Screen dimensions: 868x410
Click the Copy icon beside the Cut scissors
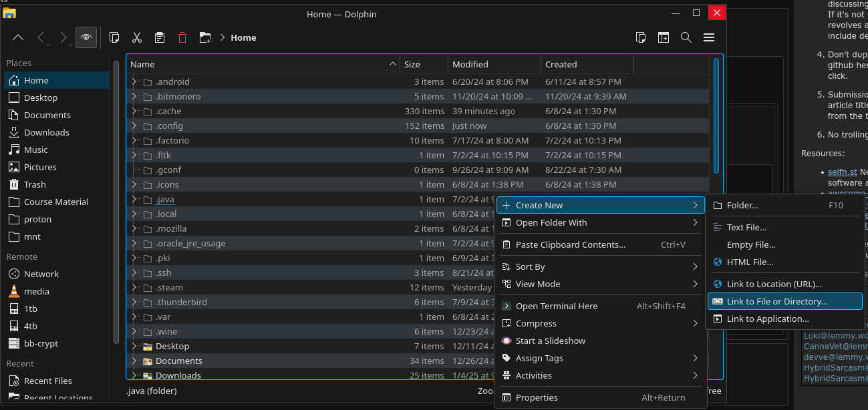pos(114,38)
